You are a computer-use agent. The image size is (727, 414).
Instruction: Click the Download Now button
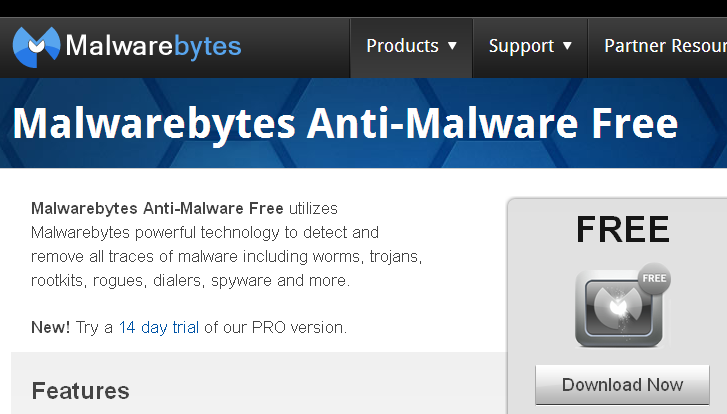tap(622, 385)
